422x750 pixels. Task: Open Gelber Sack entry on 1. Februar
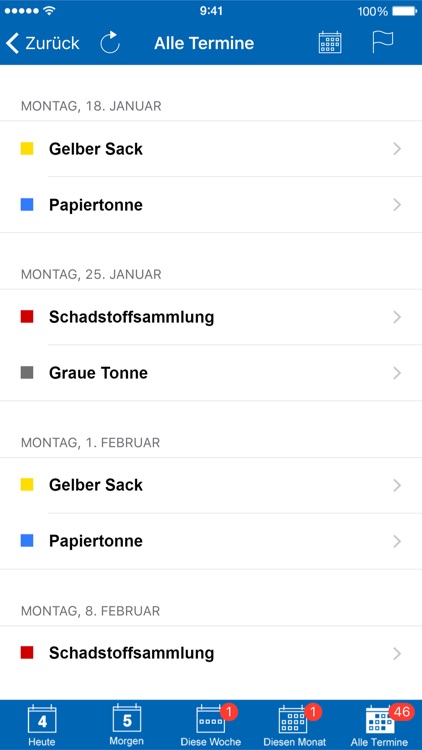point(211,485)
